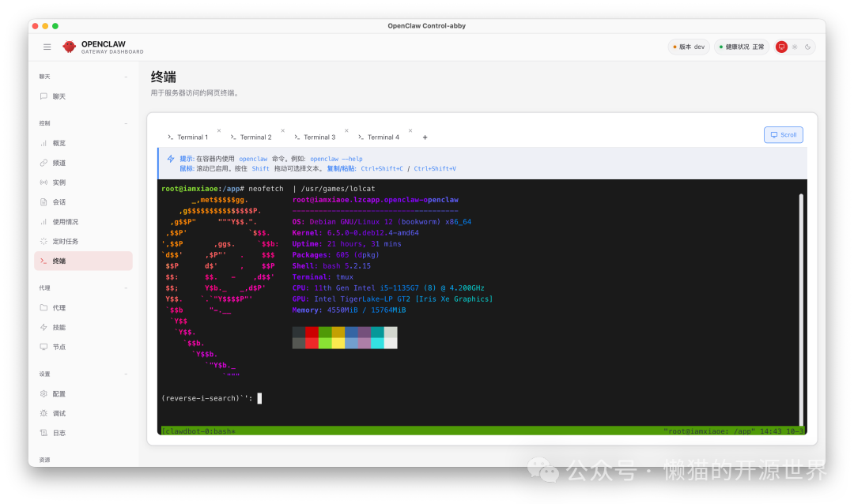Switch to Terminal 4 tab
The width and height of the screenshot is (854, 504).
(383, 137)
